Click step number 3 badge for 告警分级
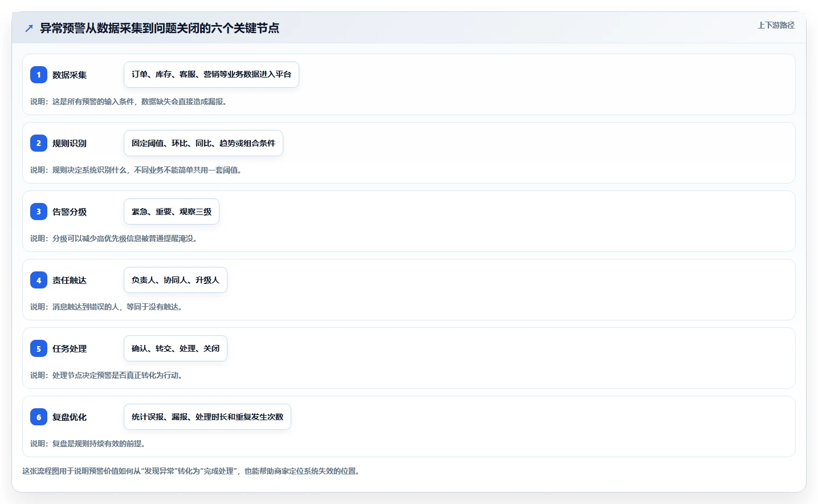The image size is (818, 504). tap(39, 212)
